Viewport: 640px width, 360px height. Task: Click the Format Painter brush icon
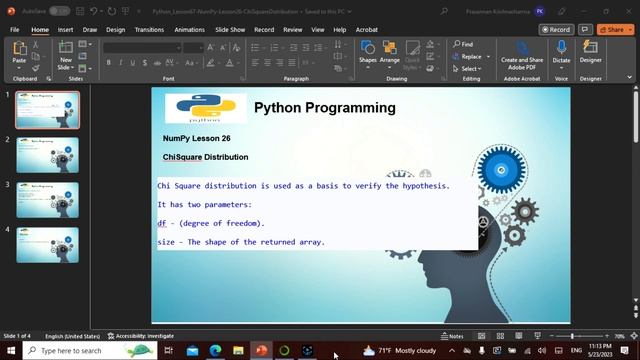[x=36, y=68]
